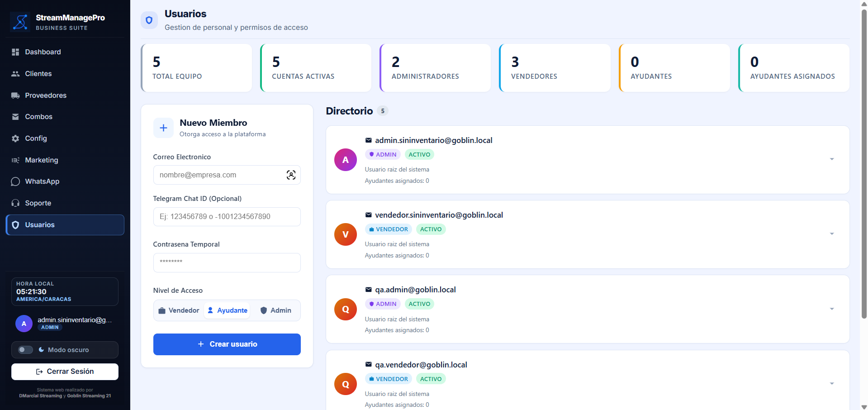Click the Clientes people icon

(x=15, y=74)
